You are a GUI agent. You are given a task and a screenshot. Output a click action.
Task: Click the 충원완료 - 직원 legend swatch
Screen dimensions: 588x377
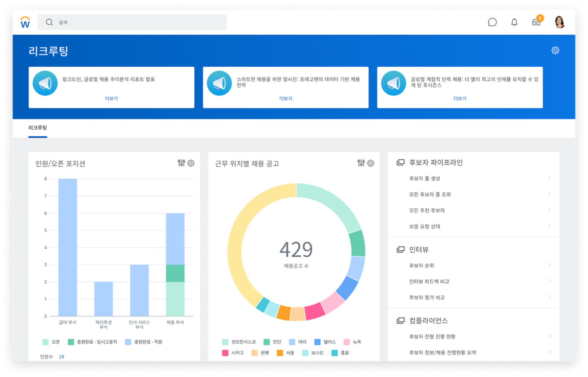point(128,342)
